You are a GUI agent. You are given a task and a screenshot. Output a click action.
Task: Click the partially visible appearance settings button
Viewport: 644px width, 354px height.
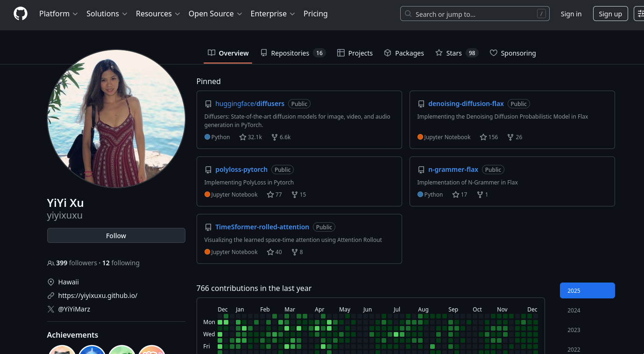pos(639,14)
